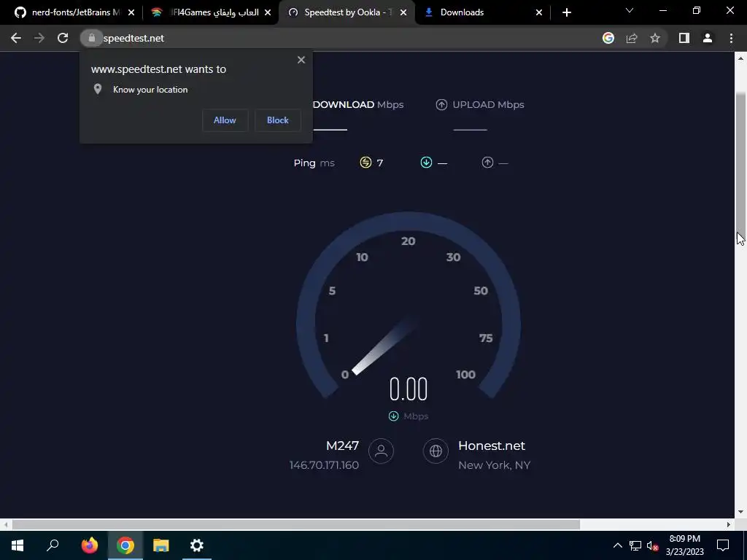The image size is (747, 560).
Task: Open the clock showing 8:09 PM
Action: click(684, 545)
